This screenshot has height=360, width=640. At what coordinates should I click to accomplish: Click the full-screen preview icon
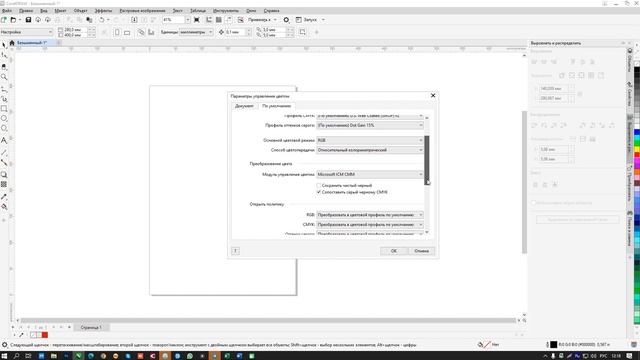pos(197,20)
